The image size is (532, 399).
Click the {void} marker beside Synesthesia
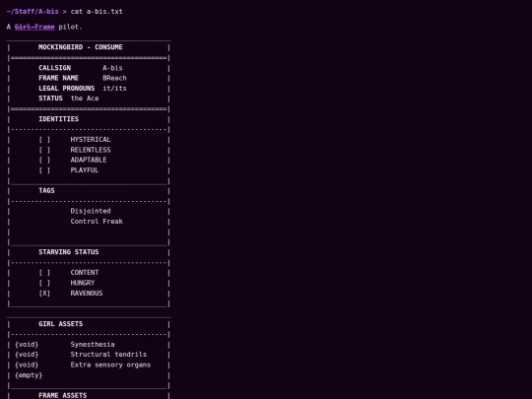click(x=27, y=345)
